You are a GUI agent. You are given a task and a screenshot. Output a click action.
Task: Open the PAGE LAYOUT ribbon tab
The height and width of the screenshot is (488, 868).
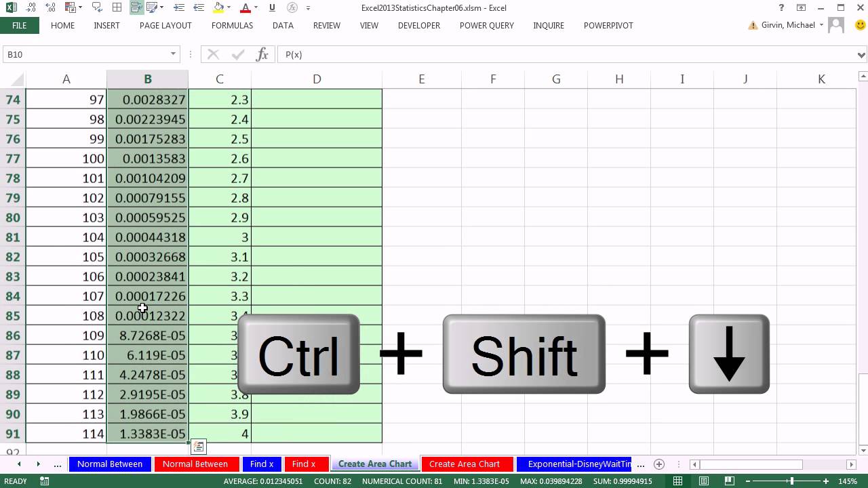pyautogui.click(x=165, y=25)
